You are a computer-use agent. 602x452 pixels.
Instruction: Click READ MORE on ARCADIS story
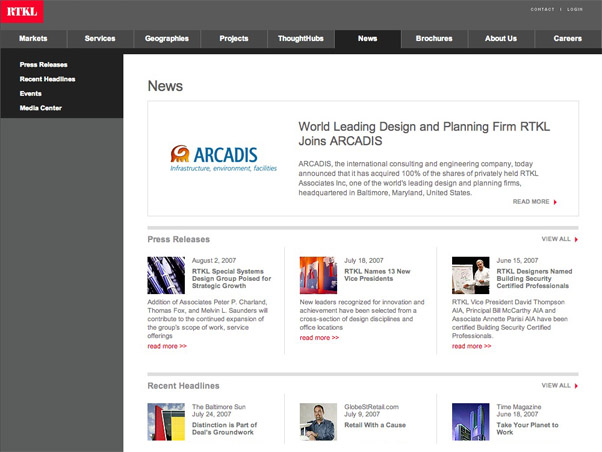[531, 202]
